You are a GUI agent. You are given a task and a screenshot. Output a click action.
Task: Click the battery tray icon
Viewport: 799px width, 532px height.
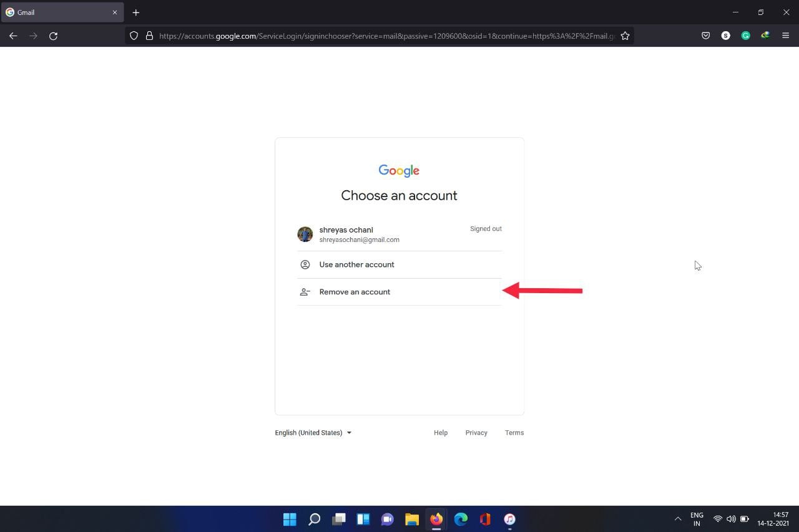[745, 519]
